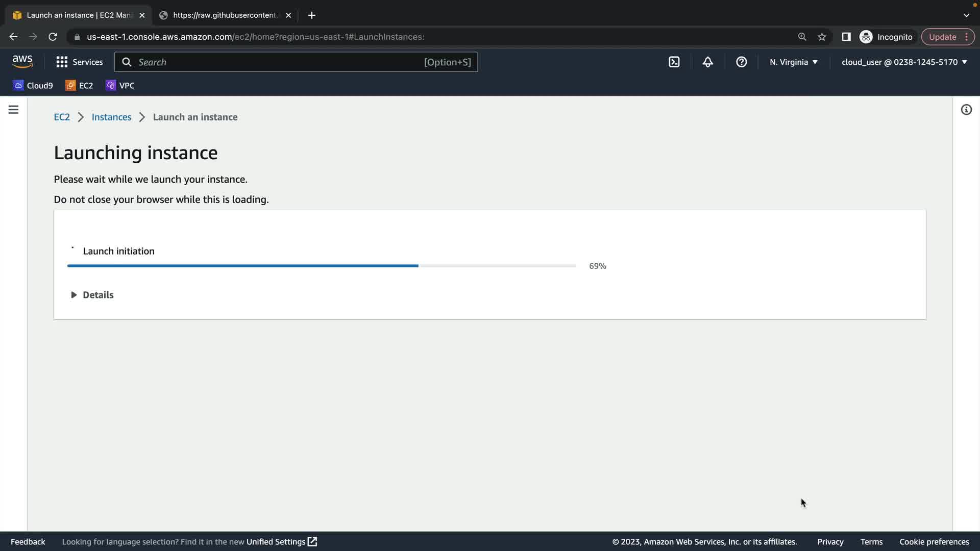Screen dimensions: 980x551
Task: Open the cloud_user account dropdown
Action: 904,62
